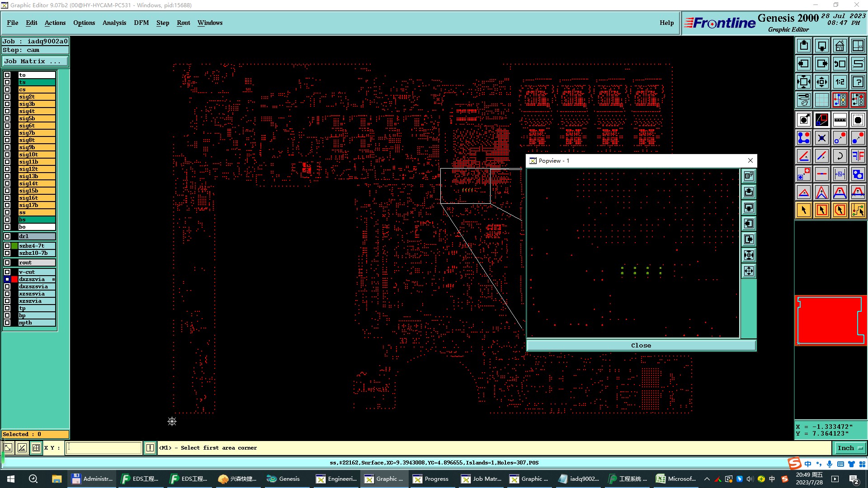The image size is (868, 488).
Task: Click the Popview top options icon
Action: tap(749, 176)
